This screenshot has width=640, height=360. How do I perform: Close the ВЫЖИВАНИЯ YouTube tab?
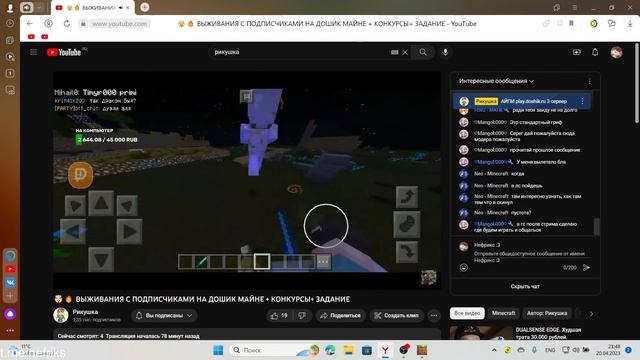128,7
